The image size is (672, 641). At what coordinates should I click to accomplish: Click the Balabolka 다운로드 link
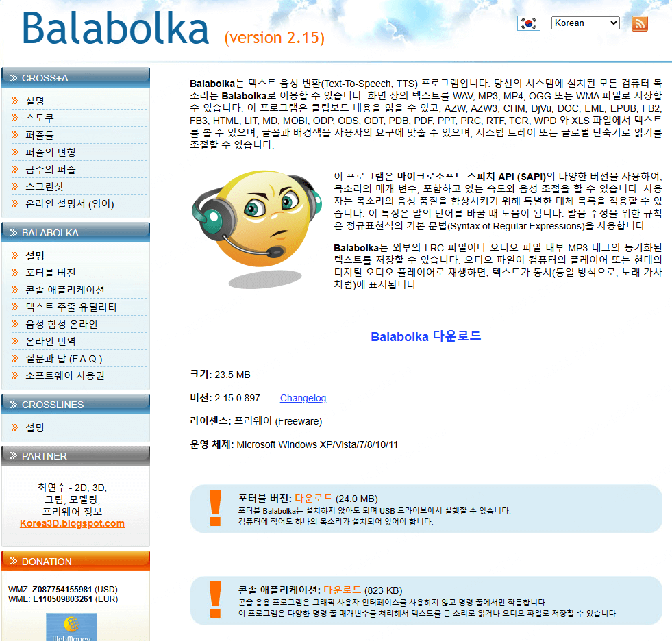426,336
